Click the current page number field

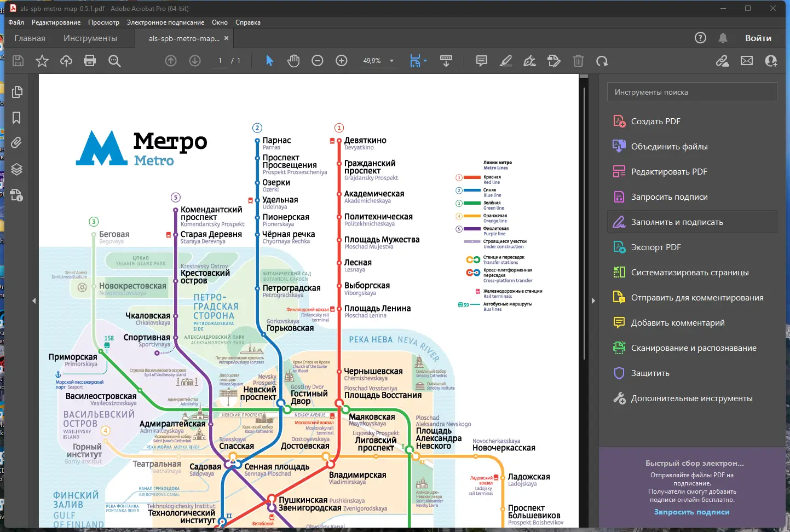tap(220, 61)
